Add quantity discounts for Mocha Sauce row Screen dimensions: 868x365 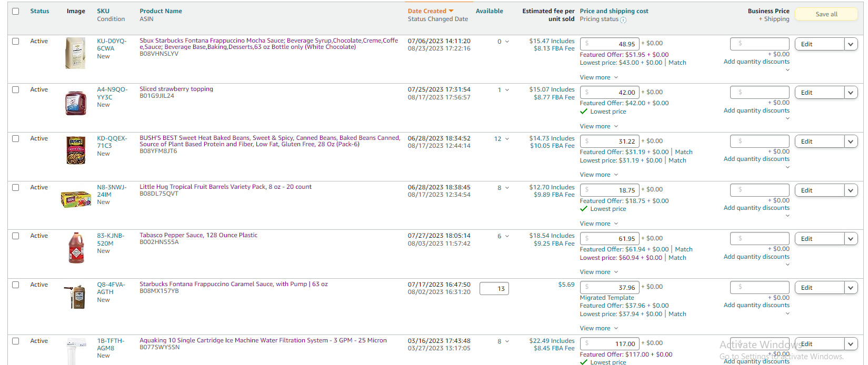pos(756,62)
